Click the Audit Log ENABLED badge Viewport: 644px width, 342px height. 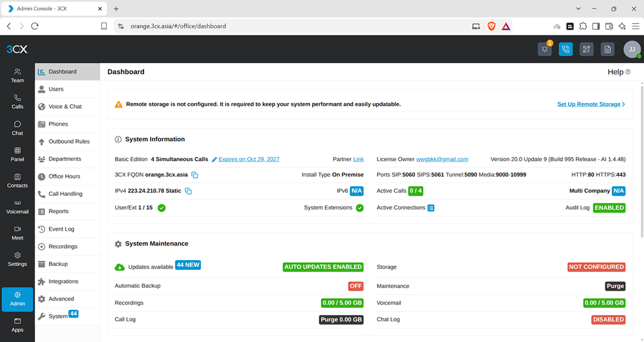(609, 208)
